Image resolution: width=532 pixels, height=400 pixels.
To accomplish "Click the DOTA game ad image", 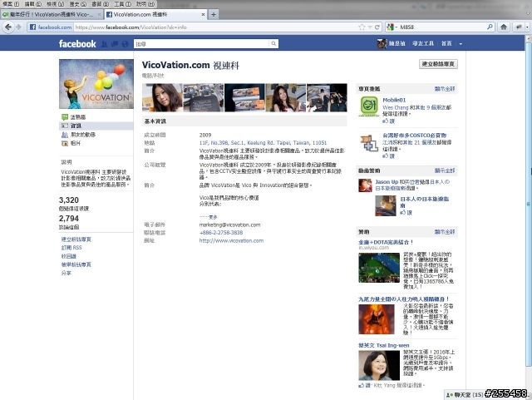I will (x=379, y=268).
